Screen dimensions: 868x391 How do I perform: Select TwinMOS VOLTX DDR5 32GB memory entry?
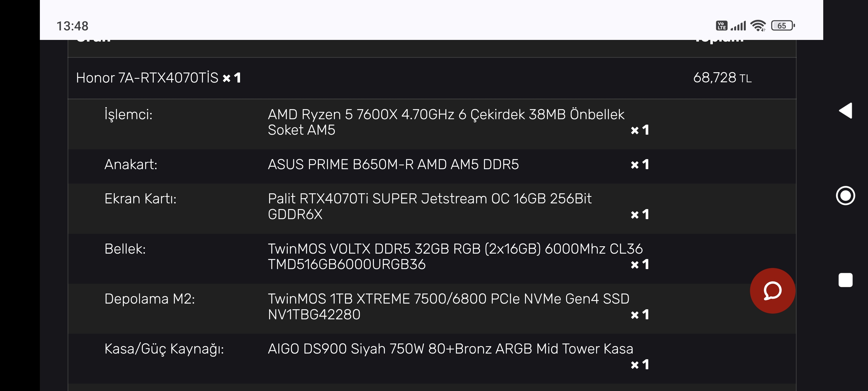coord(455,256)
